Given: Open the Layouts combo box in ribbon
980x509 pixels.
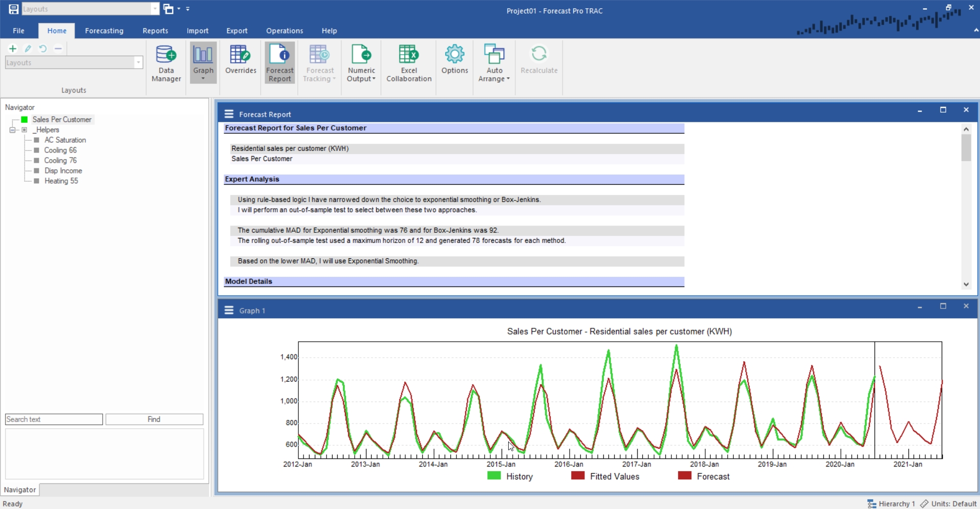Looking at the screenshot, I should tap(74, 62).
